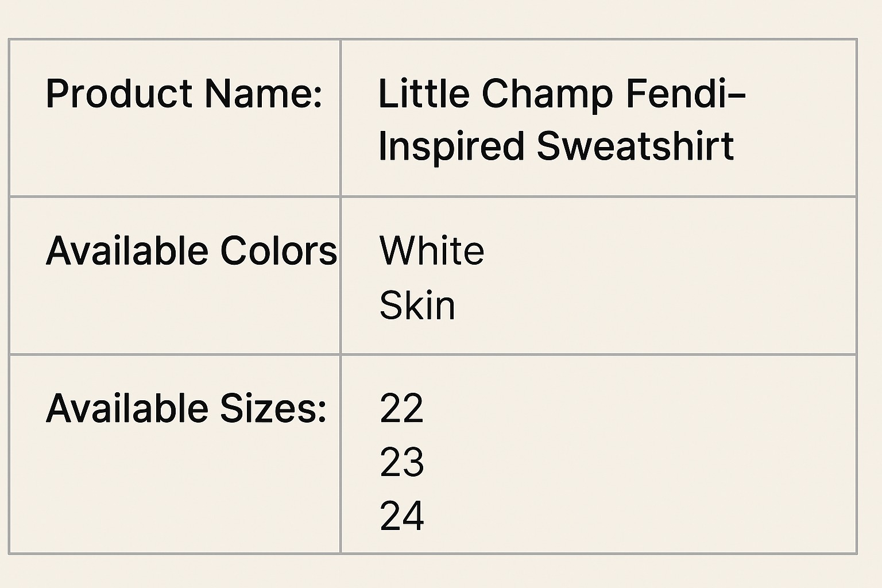
Task: Select the color option 'White'
Action: [432, 251]
